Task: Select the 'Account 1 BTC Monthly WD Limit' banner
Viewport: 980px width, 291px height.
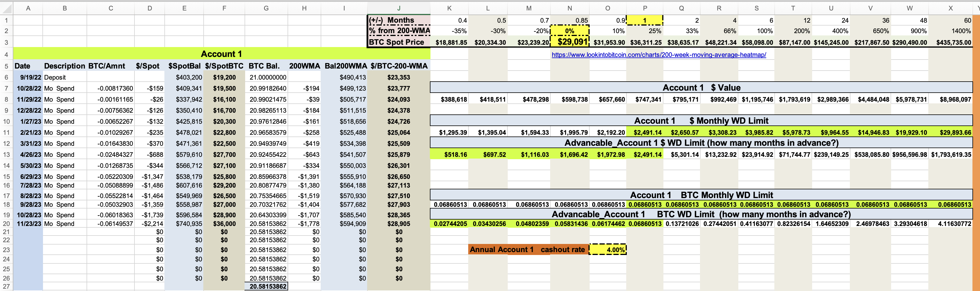Action: [x=701, y=195]
